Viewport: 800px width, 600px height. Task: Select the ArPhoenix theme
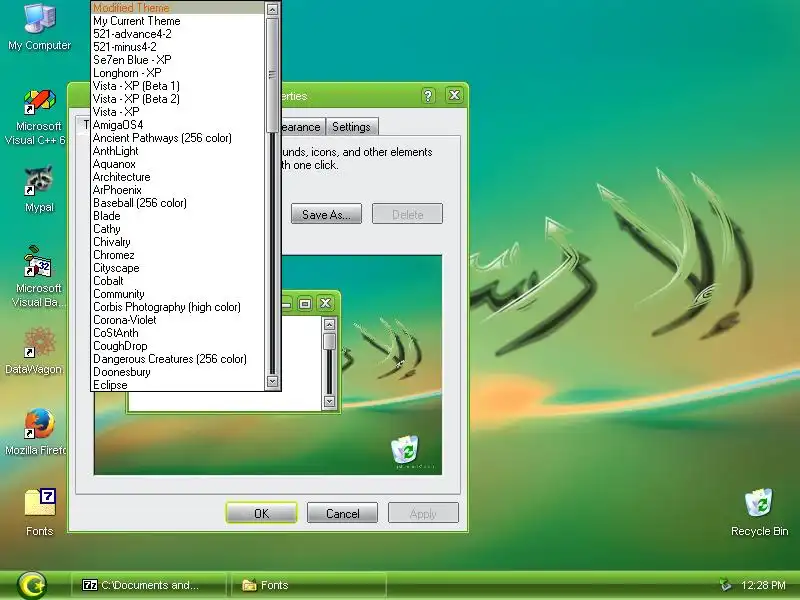pos(178,190)
